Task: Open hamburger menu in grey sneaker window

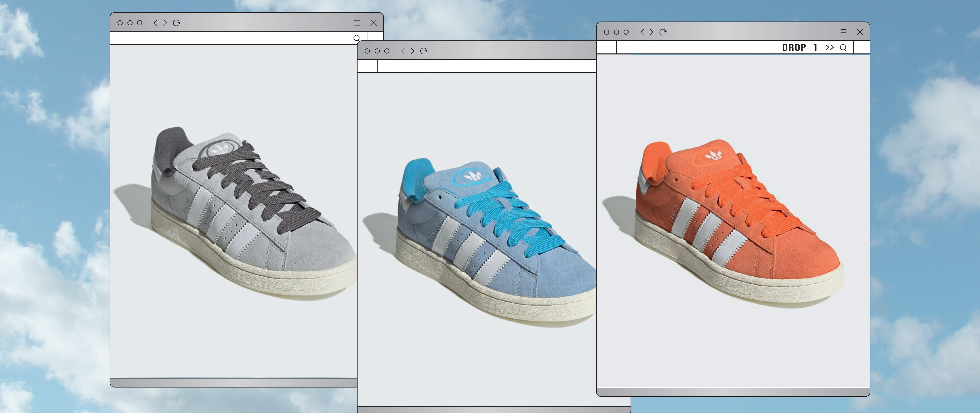Action: click(357, 23)
